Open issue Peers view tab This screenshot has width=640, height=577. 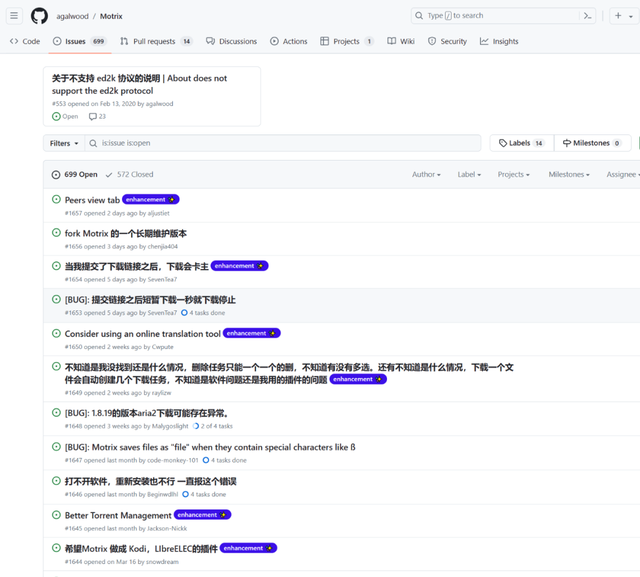(92, 200)
